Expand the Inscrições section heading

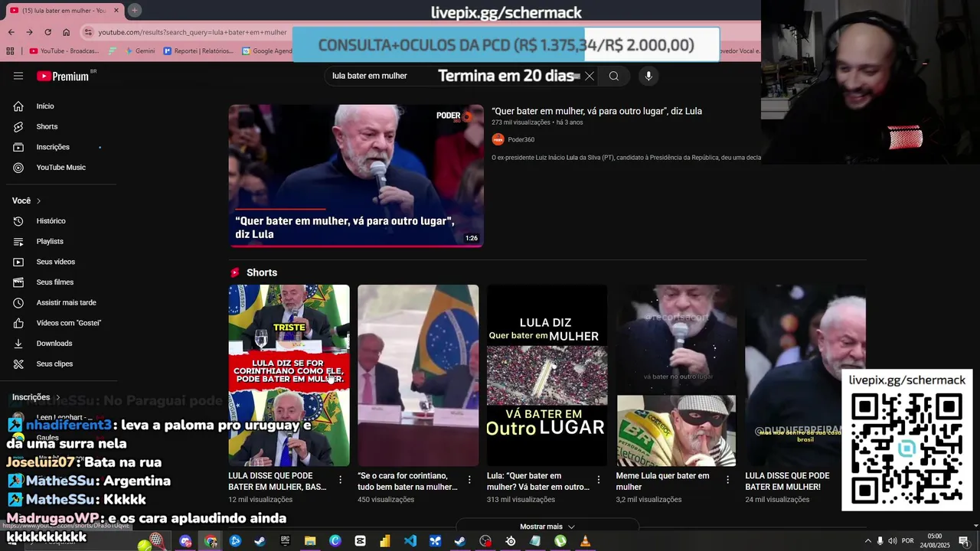coord(36,397)
